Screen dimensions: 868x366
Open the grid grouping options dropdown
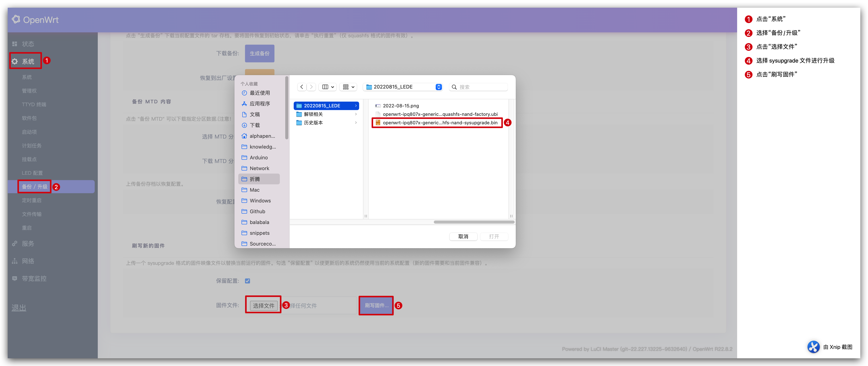click(348, 87)
